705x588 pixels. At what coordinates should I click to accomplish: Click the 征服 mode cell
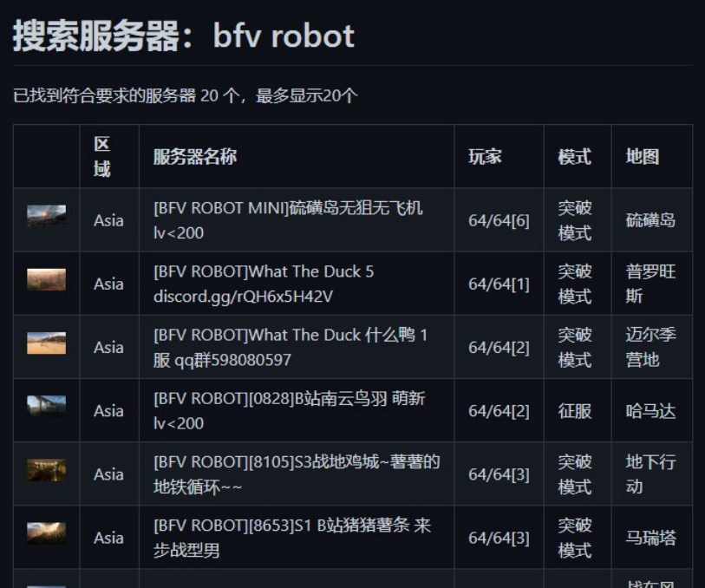point(574,411)
